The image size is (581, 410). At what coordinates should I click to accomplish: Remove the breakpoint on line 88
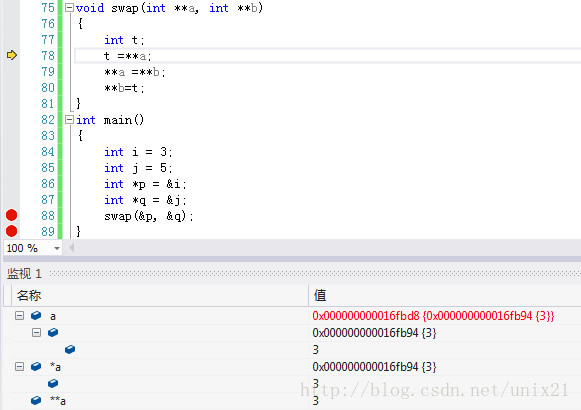[11, 215]
